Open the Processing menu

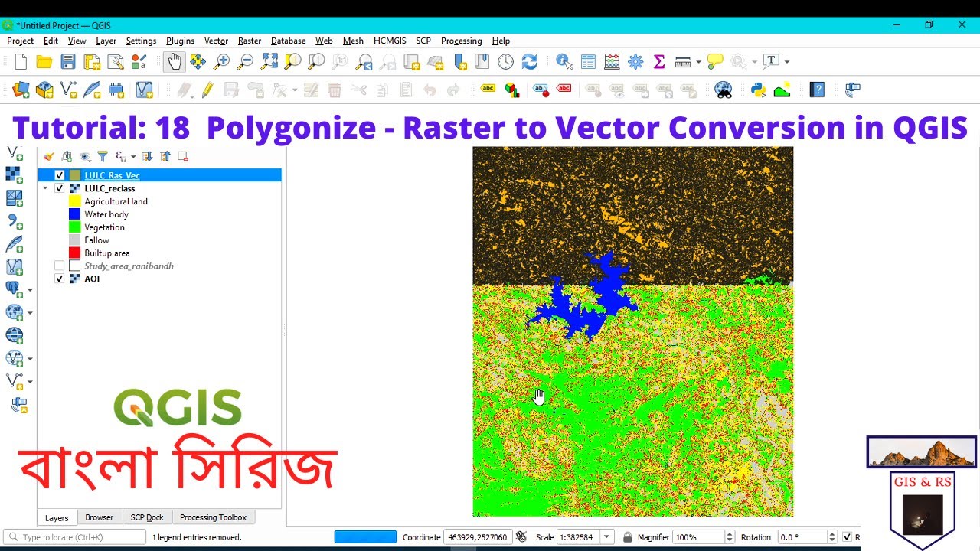click(461, 41)
